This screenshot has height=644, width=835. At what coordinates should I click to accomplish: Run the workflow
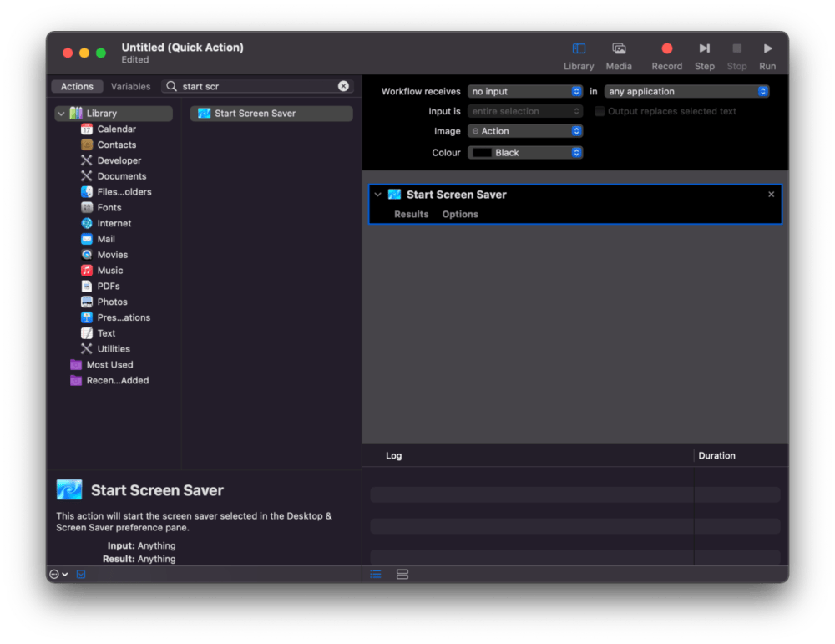767,53
